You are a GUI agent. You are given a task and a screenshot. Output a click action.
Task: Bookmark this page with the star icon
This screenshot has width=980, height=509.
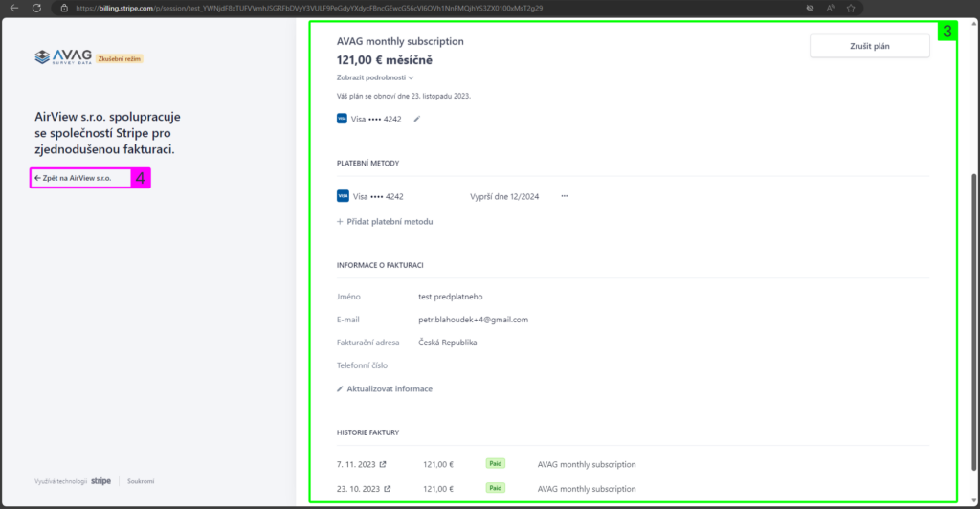pos(850,8)
